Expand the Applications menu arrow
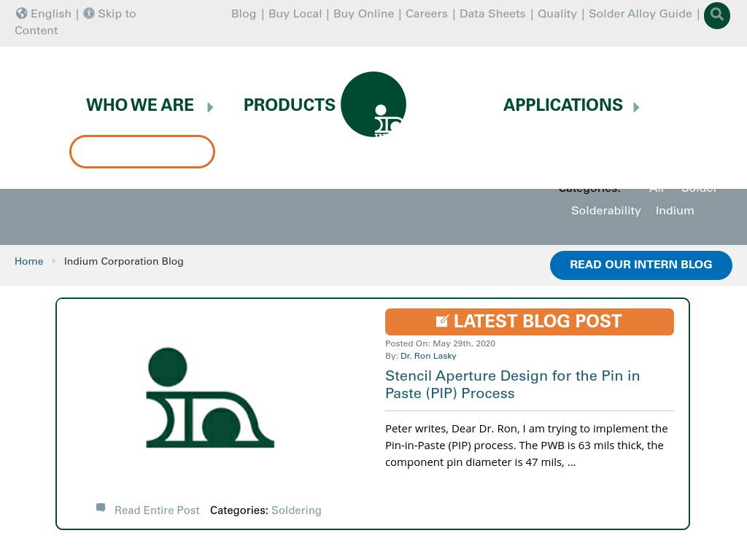Viewport: 747px width, 560px height. (x=636, y=107)
